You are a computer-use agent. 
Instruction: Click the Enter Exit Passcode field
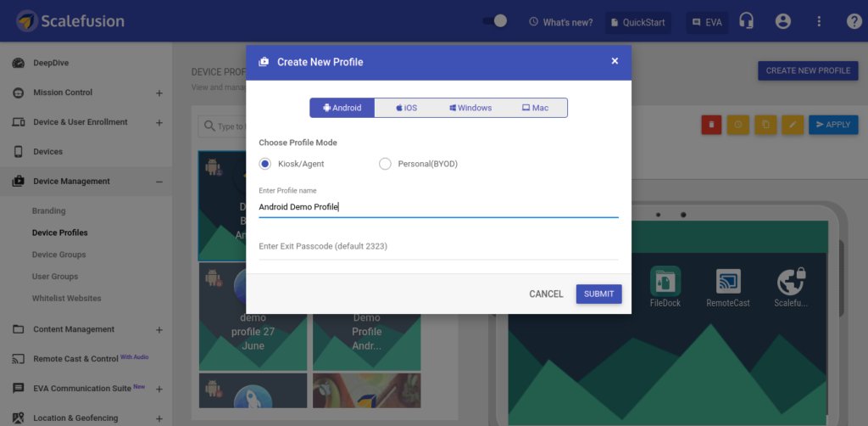click(x=438, y=246)
